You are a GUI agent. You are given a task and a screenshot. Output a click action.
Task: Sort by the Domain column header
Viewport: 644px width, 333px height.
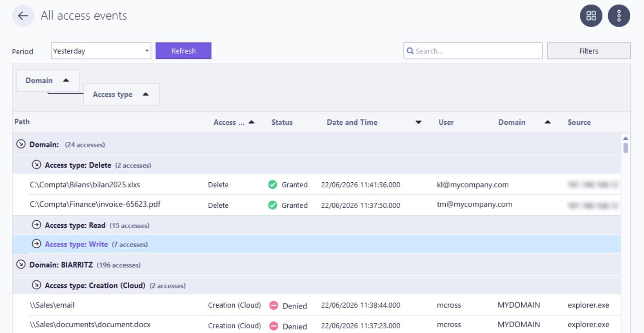tap(512, 122)
